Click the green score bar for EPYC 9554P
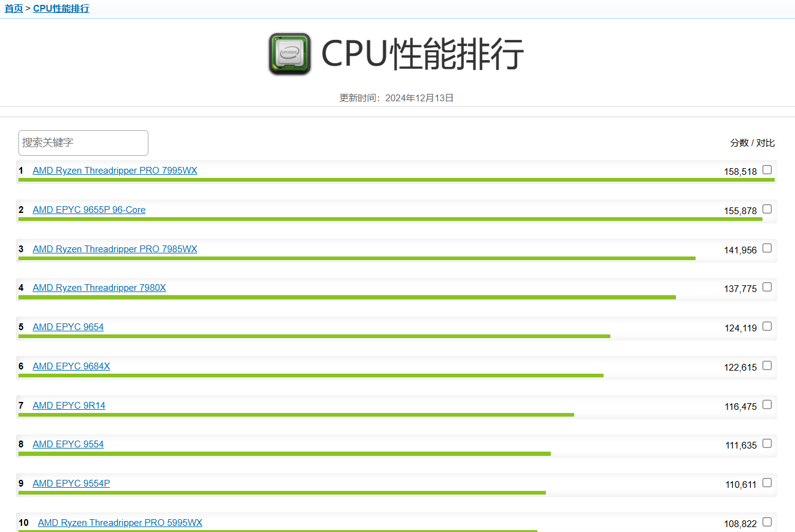795x532 pixels. click(x=282, y=493)
